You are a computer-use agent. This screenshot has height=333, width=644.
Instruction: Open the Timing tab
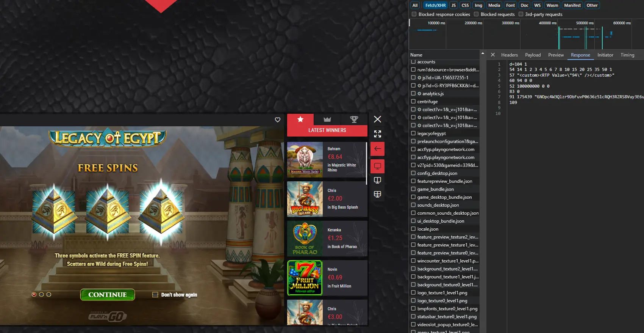click(627, 55)
